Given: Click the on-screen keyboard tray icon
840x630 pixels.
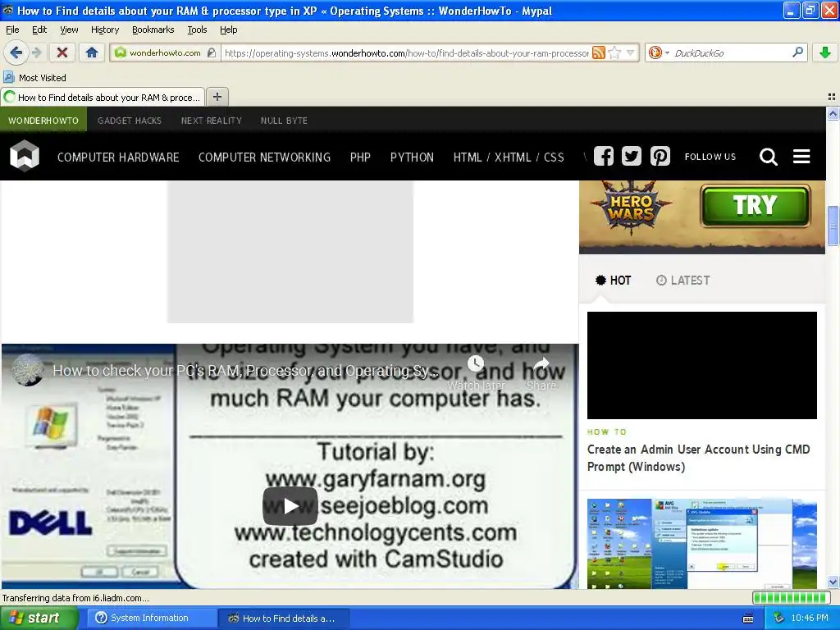Looking at the screenshot, I should 748,619.
